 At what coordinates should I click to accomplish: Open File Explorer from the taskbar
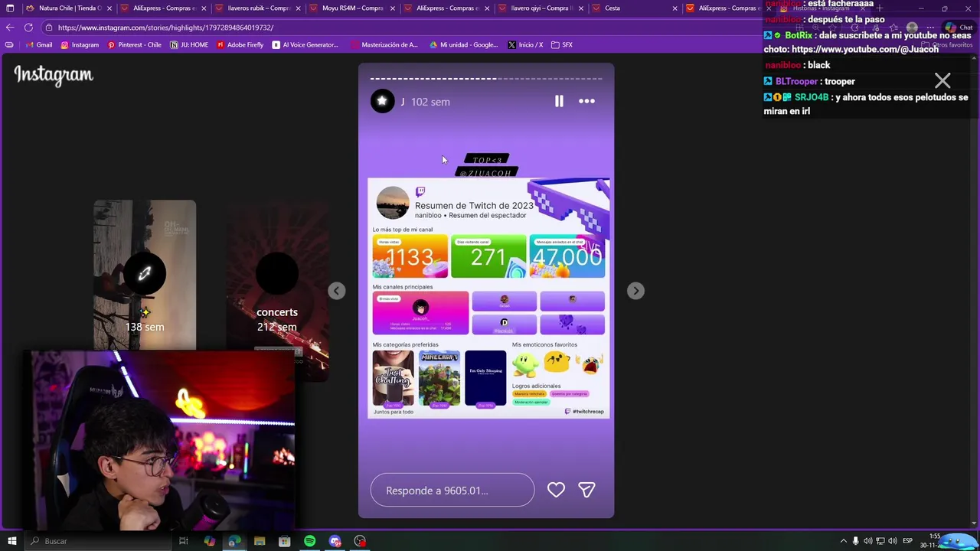tap(260, 541)
